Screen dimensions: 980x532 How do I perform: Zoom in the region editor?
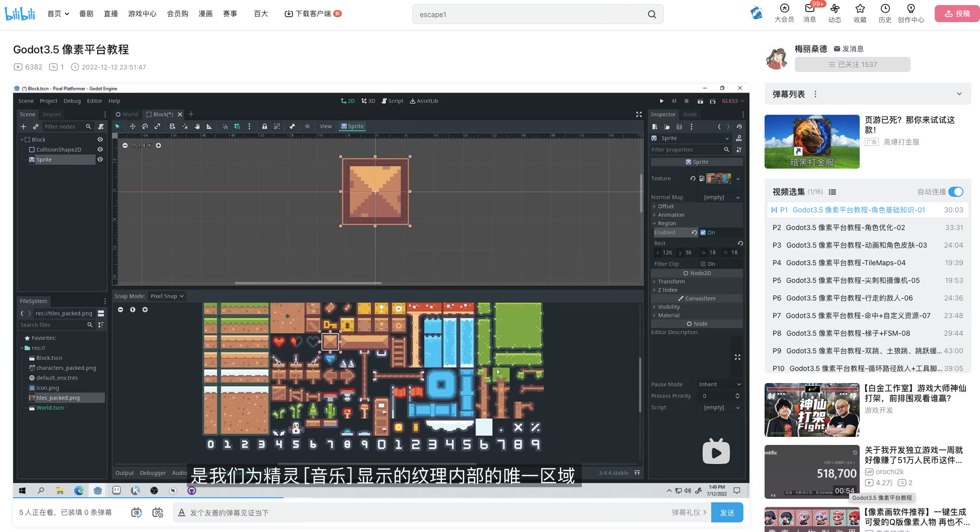[x=145, y=310]
